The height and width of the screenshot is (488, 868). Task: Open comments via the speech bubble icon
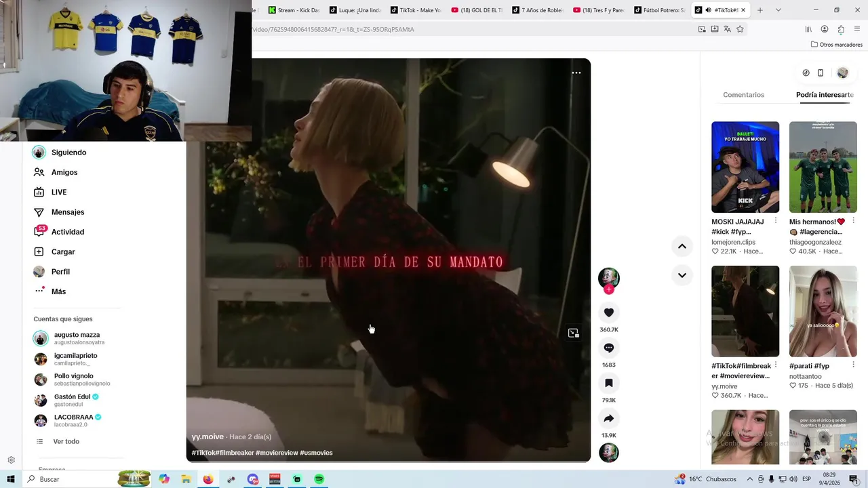(609, 348)
